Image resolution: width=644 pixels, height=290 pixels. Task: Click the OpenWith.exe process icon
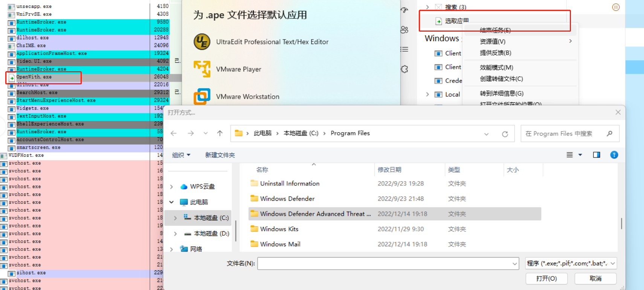tap(12, 77)
